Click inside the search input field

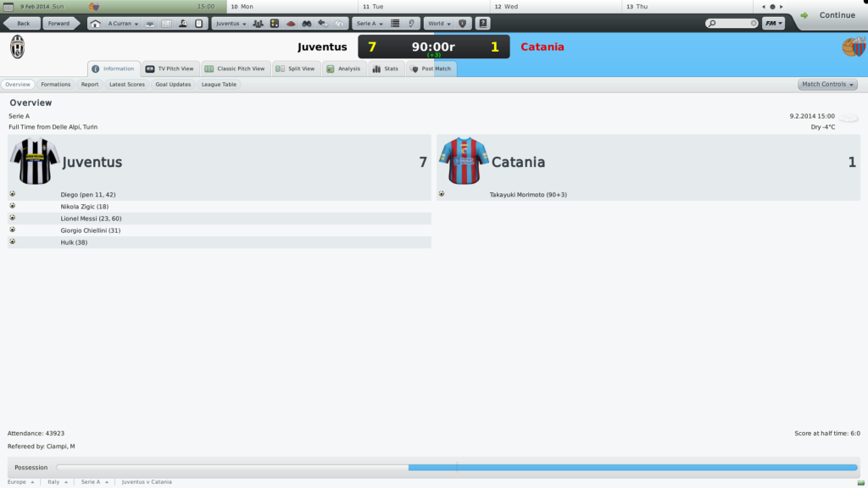pyautogui.click(x=732, y=23)
